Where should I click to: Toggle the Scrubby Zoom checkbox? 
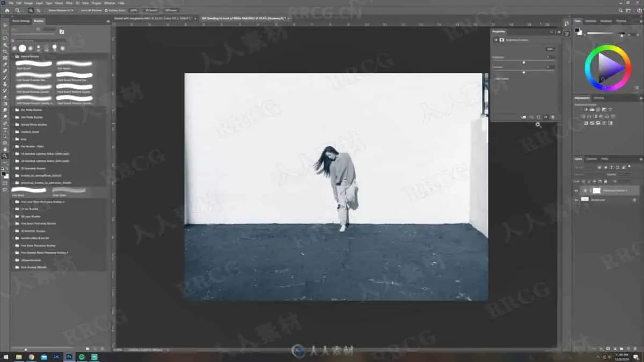[106, 11]
